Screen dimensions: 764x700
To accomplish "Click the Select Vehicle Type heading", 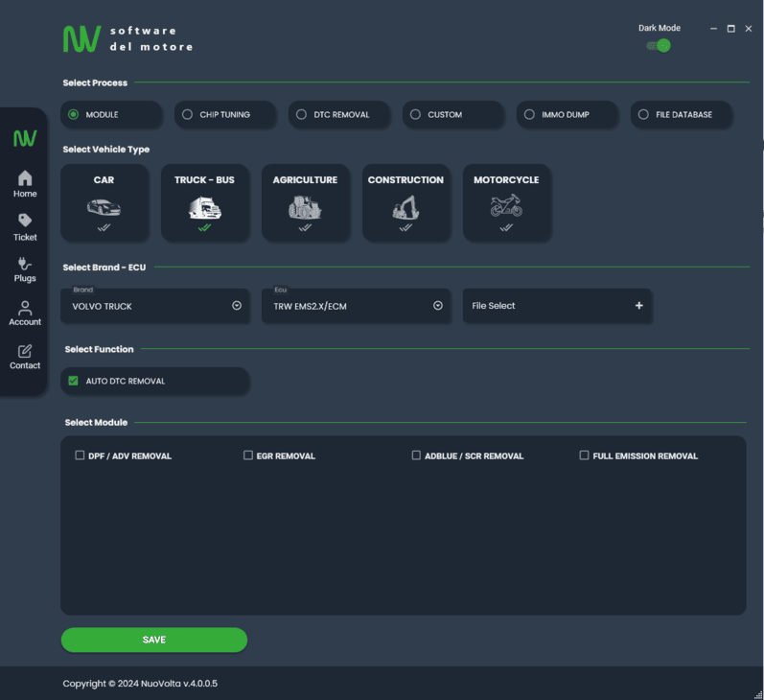I will [106, 150].
